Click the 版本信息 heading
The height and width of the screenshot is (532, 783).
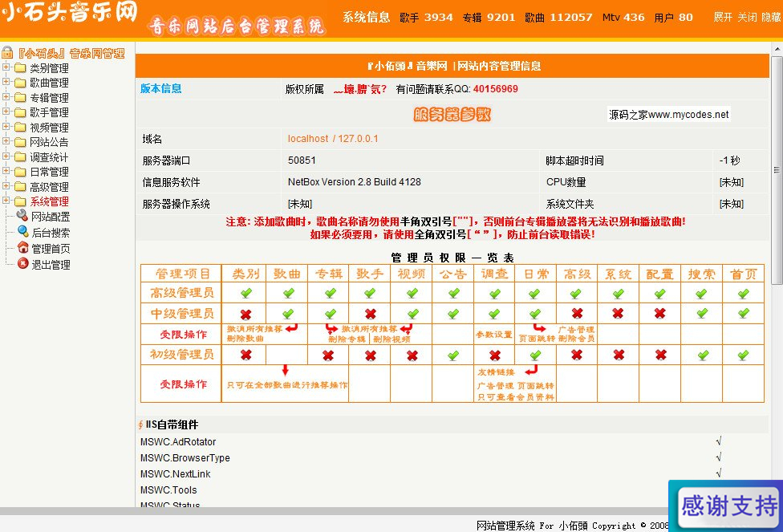point(160,88)
